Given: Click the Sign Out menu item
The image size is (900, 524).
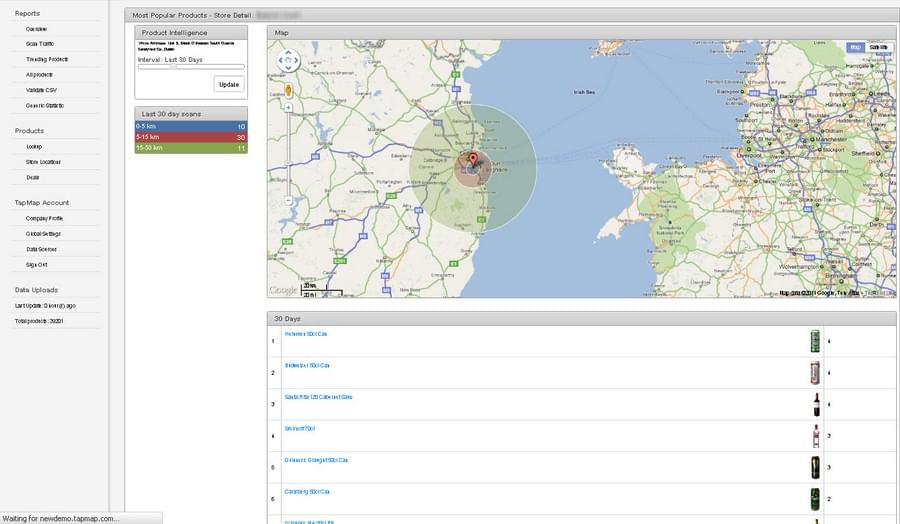Looking at the screenshot, I should click(x=37, y=265).
